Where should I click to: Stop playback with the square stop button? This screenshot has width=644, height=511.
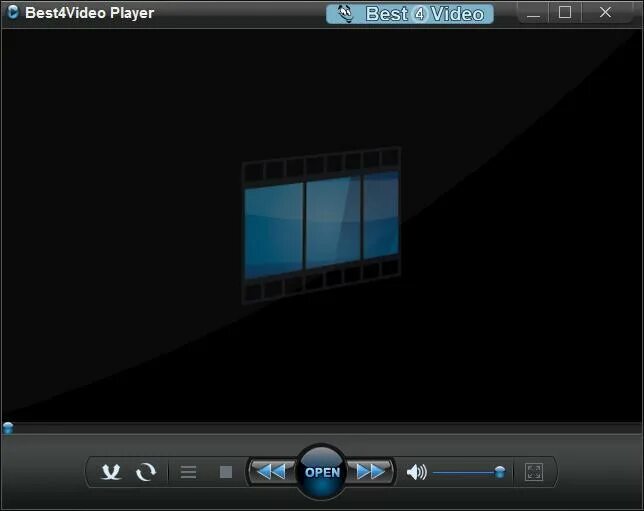[226, 472]
